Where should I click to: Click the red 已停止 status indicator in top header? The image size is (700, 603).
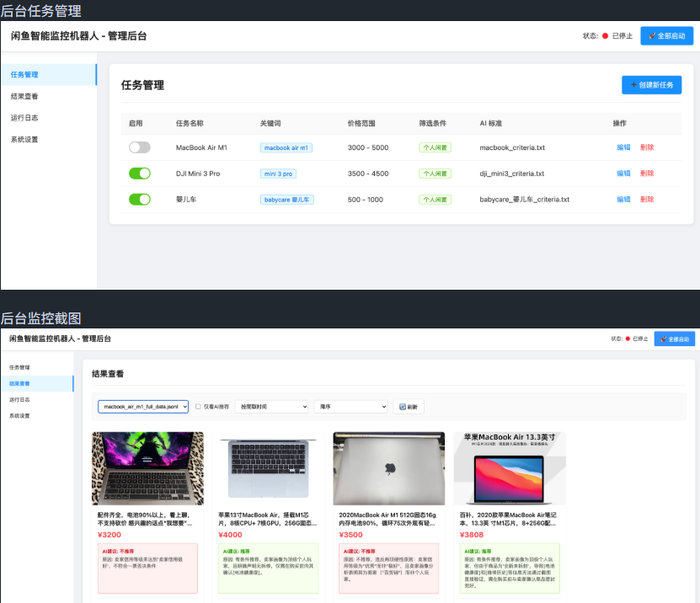coord(617,36)
